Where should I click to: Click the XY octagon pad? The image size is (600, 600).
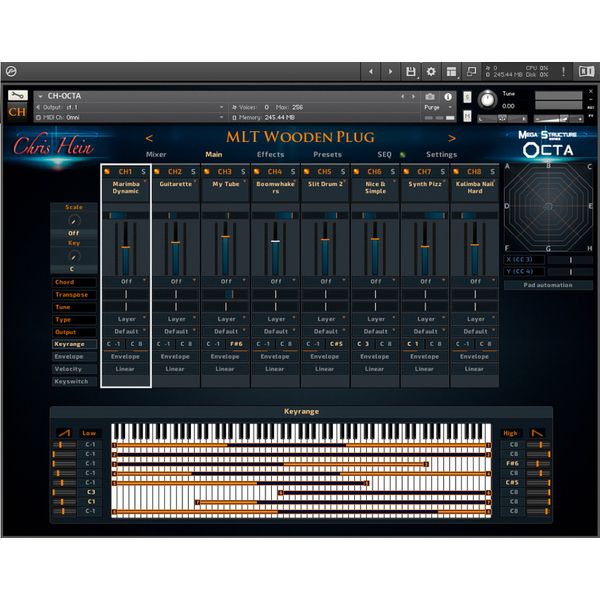click(547, 206)
